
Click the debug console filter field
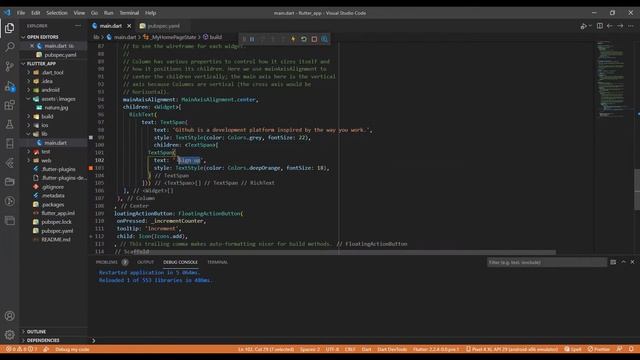(547, 262)
